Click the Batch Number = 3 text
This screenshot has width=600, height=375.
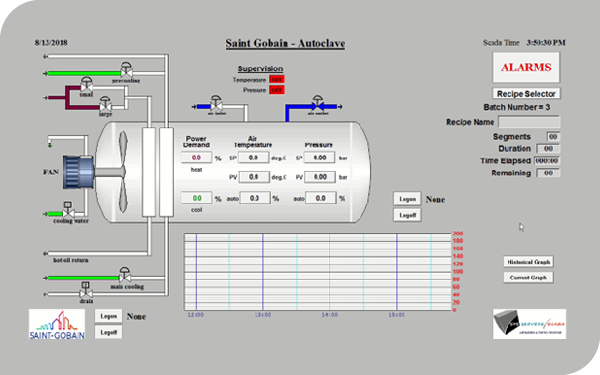click(517, 107)
